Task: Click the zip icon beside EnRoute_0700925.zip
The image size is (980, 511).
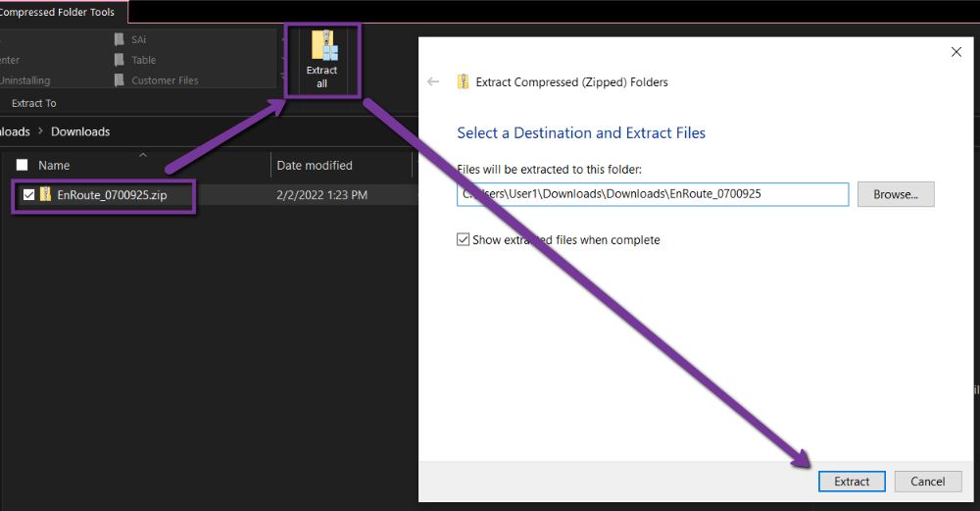Action: 46,194
